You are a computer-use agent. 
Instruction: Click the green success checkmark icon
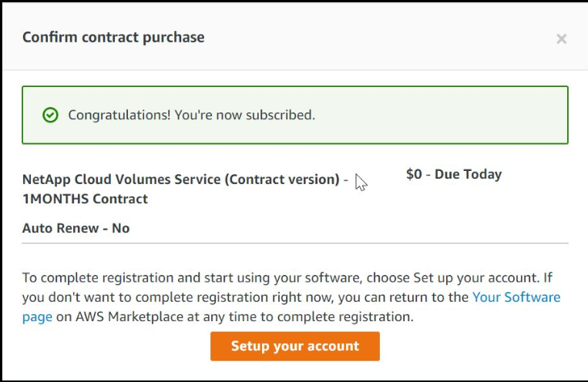click(50, 115)
